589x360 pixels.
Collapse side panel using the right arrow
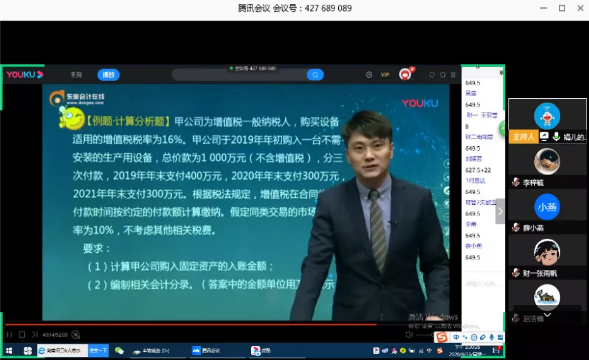click(x=500, y=212)
